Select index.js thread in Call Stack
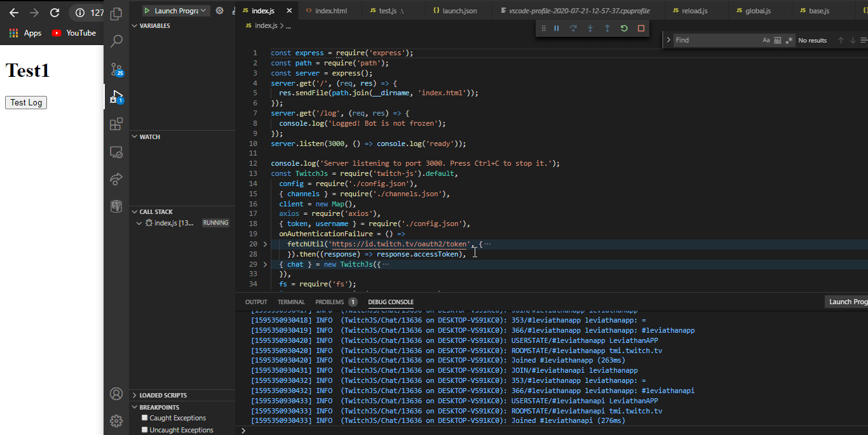Image resolution: width=868 pixels, height=435 pixels. pyautogui.click(x=173, y=223)
